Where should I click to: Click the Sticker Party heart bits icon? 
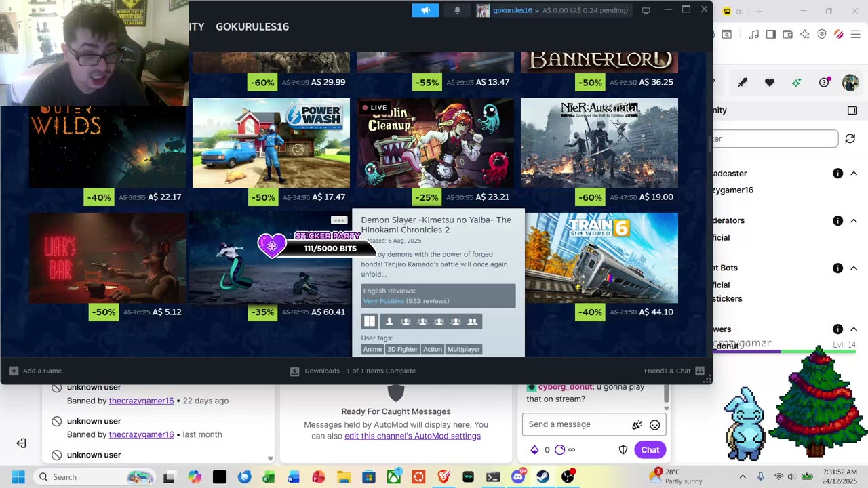click(272, 245)
